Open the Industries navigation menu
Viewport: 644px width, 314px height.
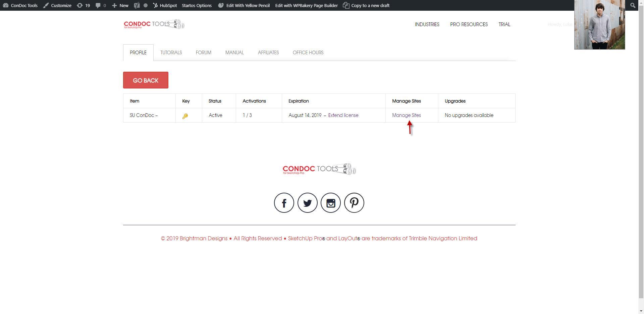(427, 24)
